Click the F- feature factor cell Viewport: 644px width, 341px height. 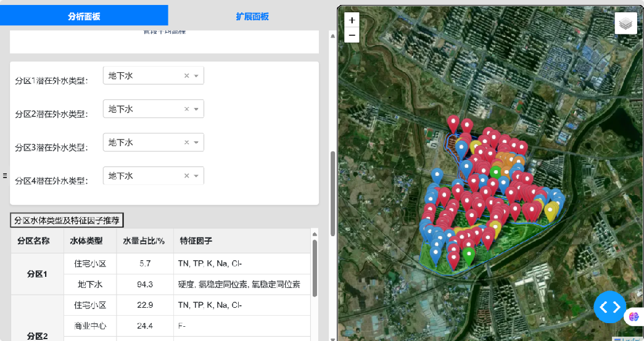(242, 326)
